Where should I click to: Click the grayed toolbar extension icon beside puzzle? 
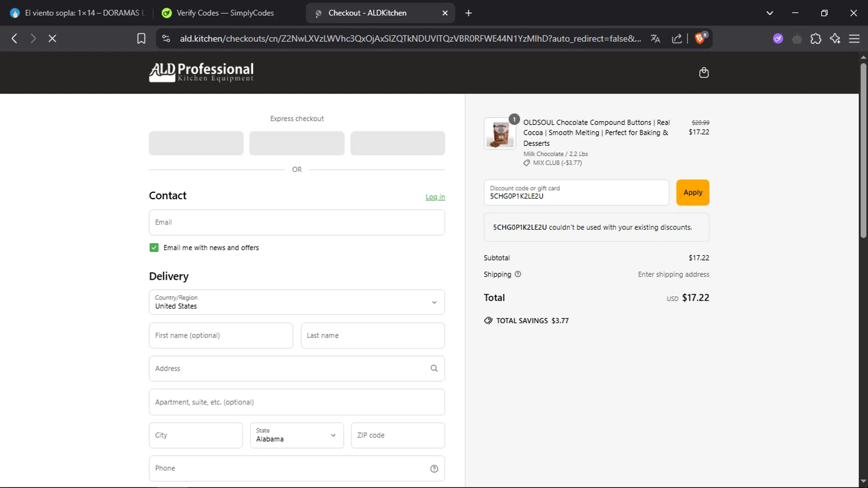(x=797, y=38)
